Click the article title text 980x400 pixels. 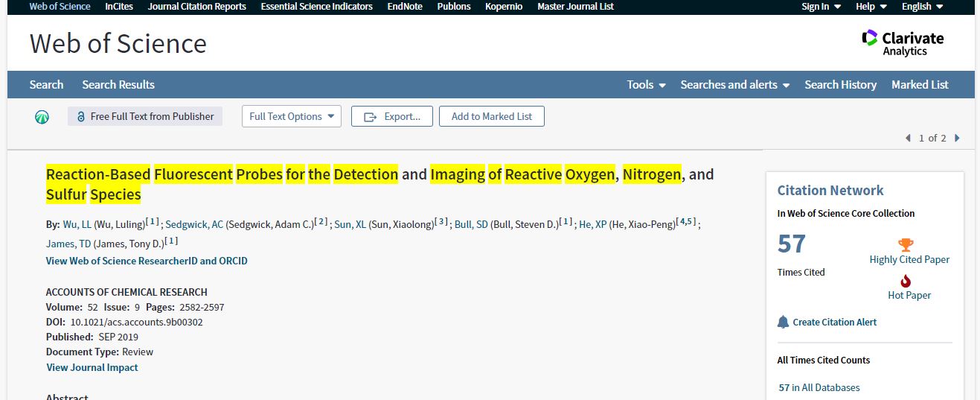(379, 184)
